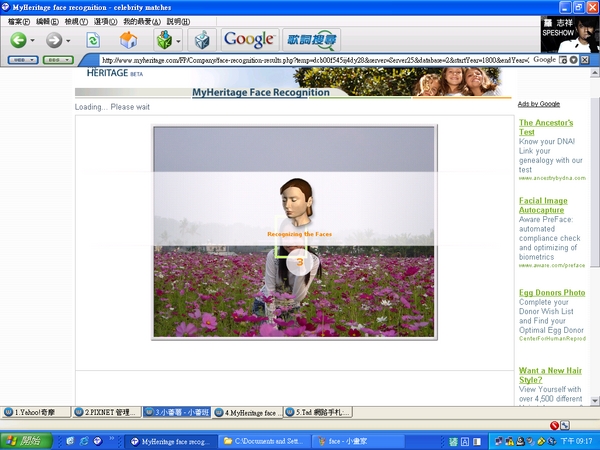Open Want a New Hair Style? ad link
This screenshot has height=450, width=600.
pos(550,375)
